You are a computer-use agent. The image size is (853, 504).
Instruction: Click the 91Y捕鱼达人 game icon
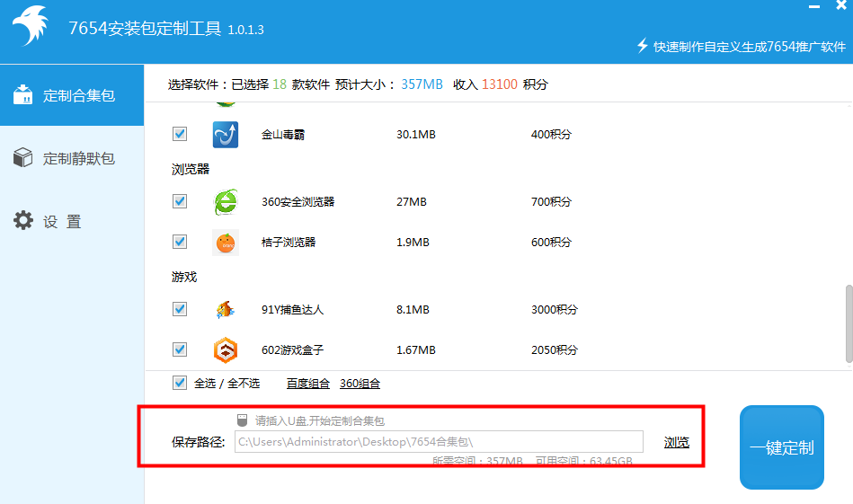click(x=225, y=310)
